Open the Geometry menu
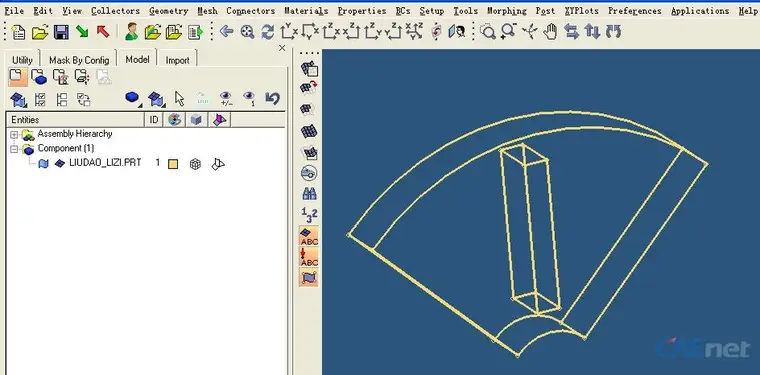 [169, 11]
